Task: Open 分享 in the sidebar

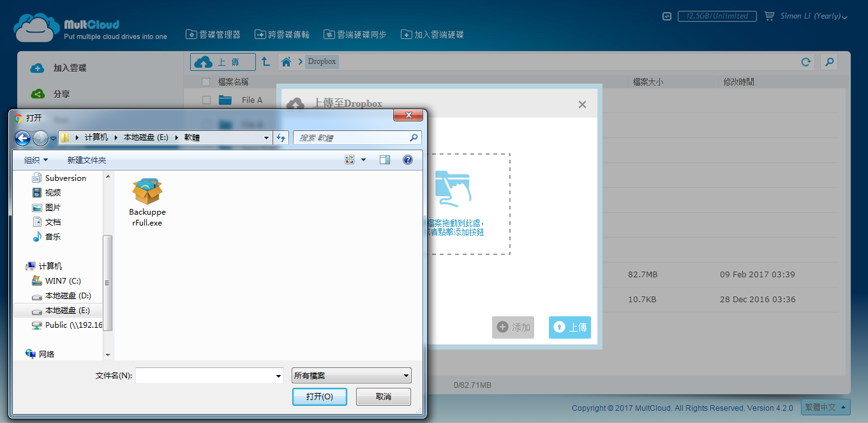Action: click(51, 94)
